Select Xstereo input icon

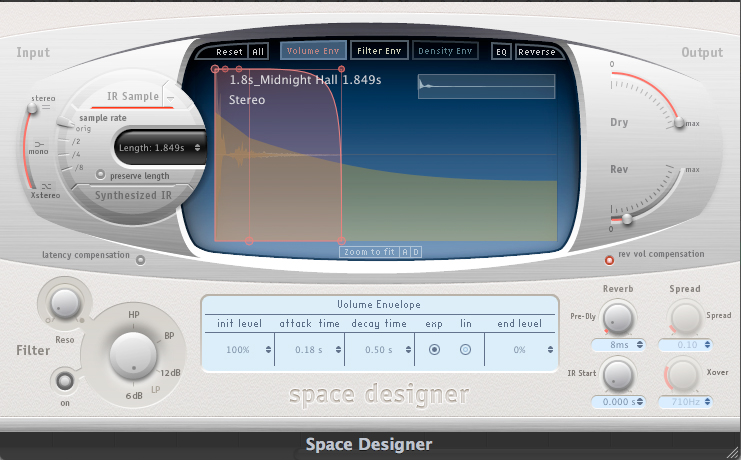click(46, 186)
